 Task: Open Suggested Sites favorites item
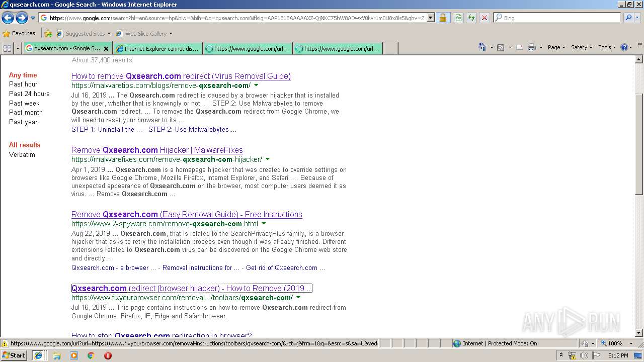click(x=83, y=34)
